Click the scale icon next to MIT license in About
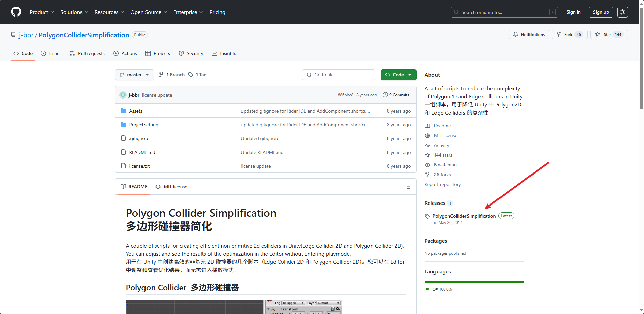Screen dimensions: 644x314 427,135
